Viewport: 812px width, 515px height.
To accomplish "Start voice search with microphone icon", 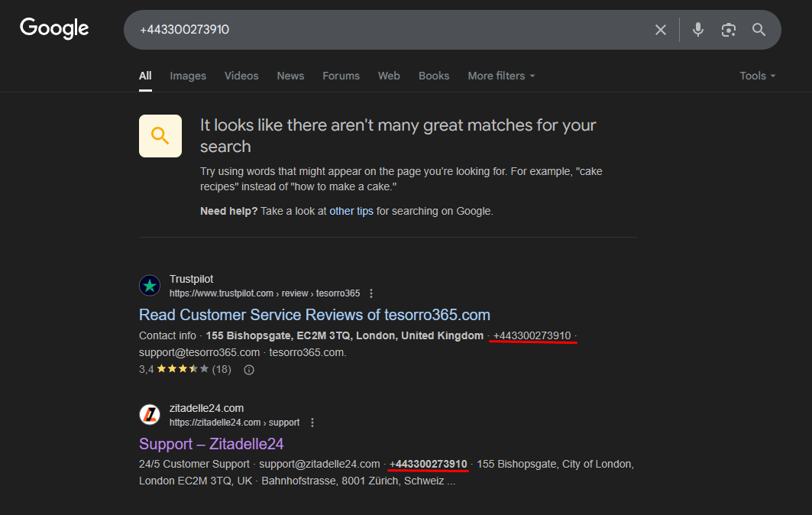I will pyautogui.click(x=697, y=30).
